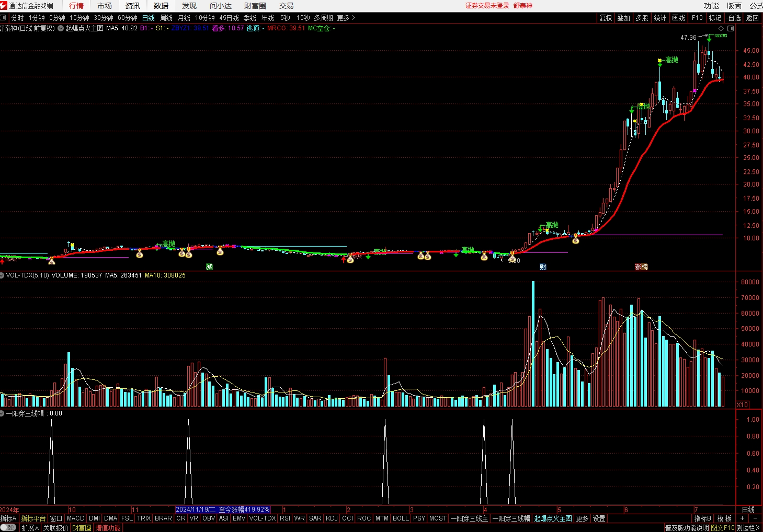Click the 复权 toolbar button
This screenshot has width=763, height=532.
click(606, 18)
